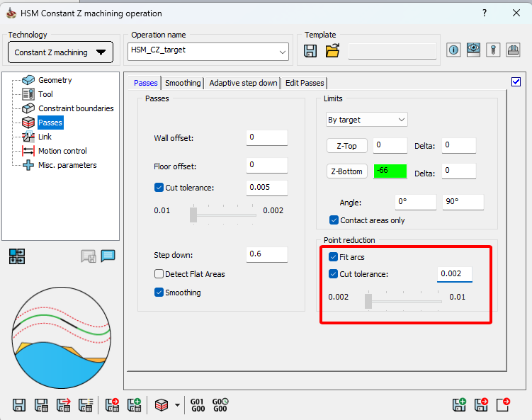This screenshot has height=420, width=532.
Task: Click the red layered cube simulate icon
Action: pyautogui.click(x=162, y=404)
